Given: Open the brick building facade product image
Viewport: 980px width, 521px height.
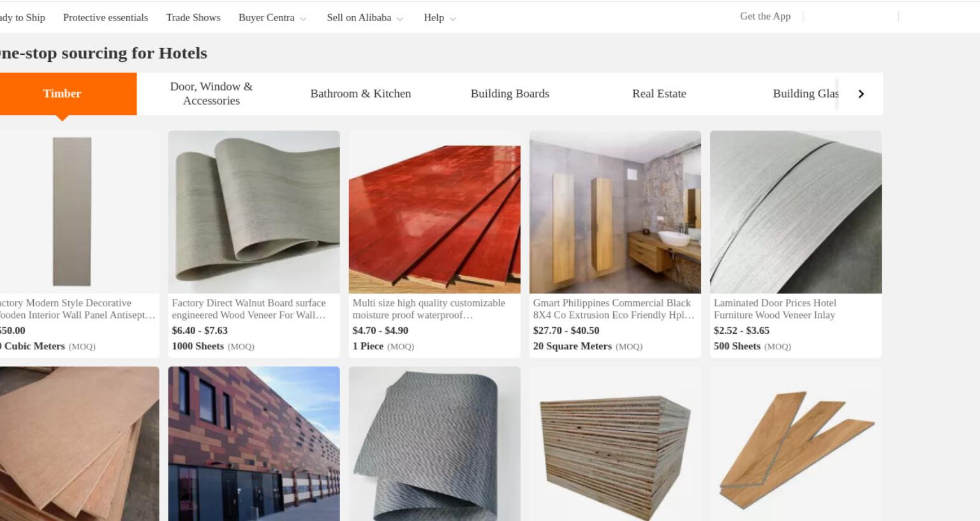Looking at the screenshot, I should pos(254,444).
